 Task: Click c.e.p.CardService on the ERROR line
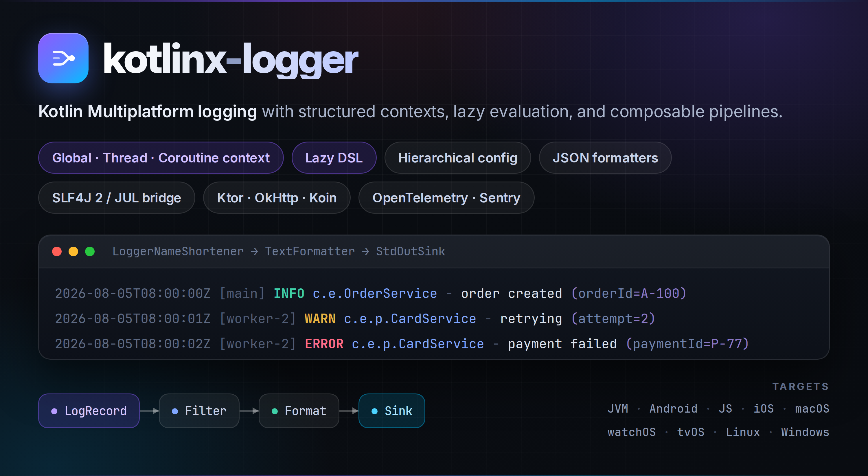[418, 344]
